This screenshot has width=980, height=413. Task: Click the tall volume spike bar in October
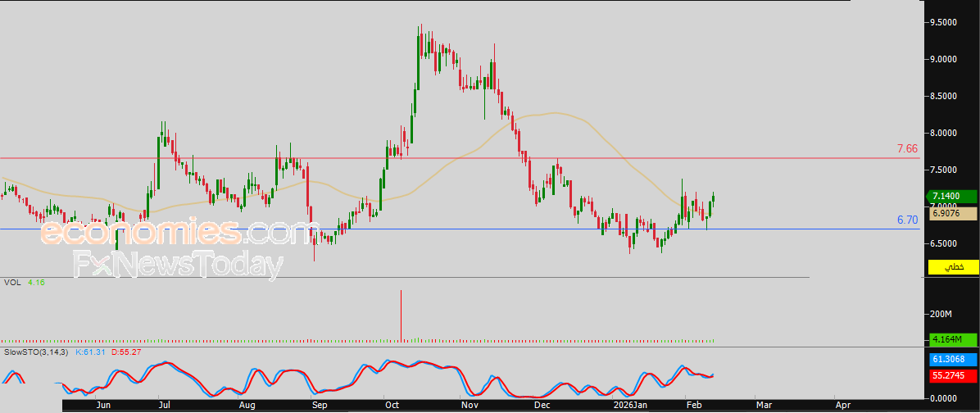click(x=402, y=315)
